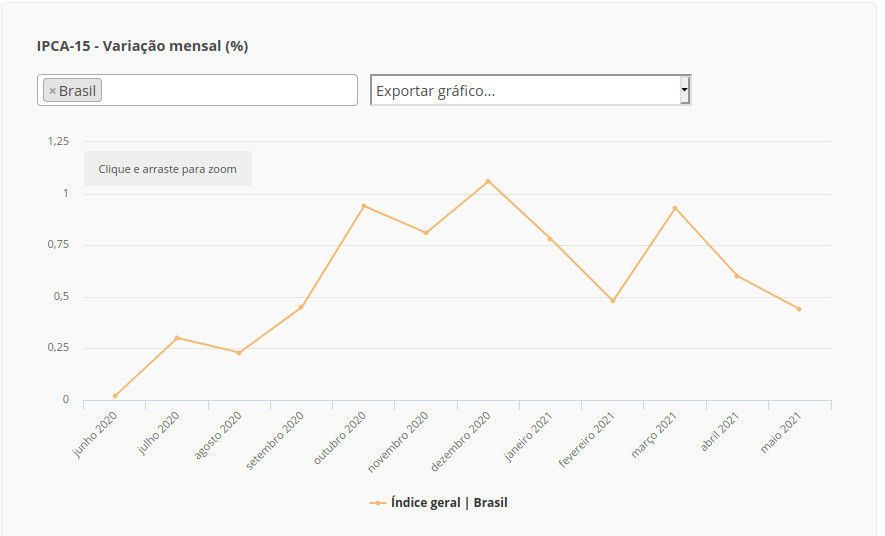885x536 pixels.
Task: Remove the Brasil tag using x icon
Action: 52,91
